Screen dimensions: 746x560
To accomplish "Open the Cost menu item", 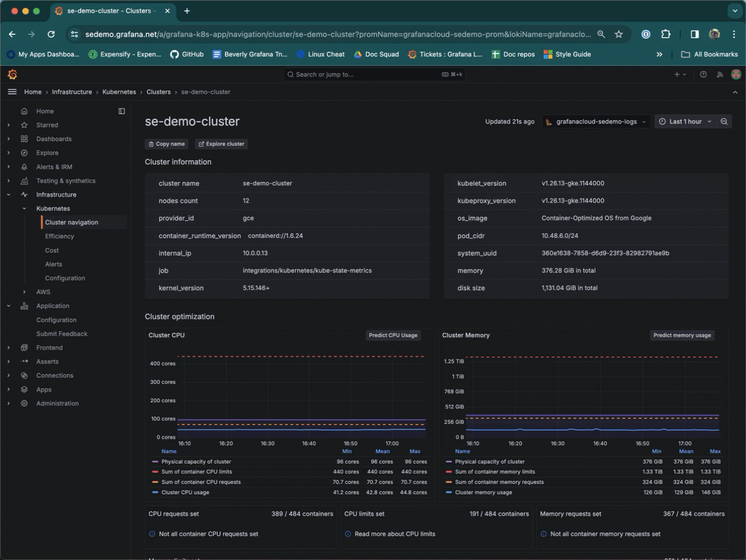I will tap(52, 251).
